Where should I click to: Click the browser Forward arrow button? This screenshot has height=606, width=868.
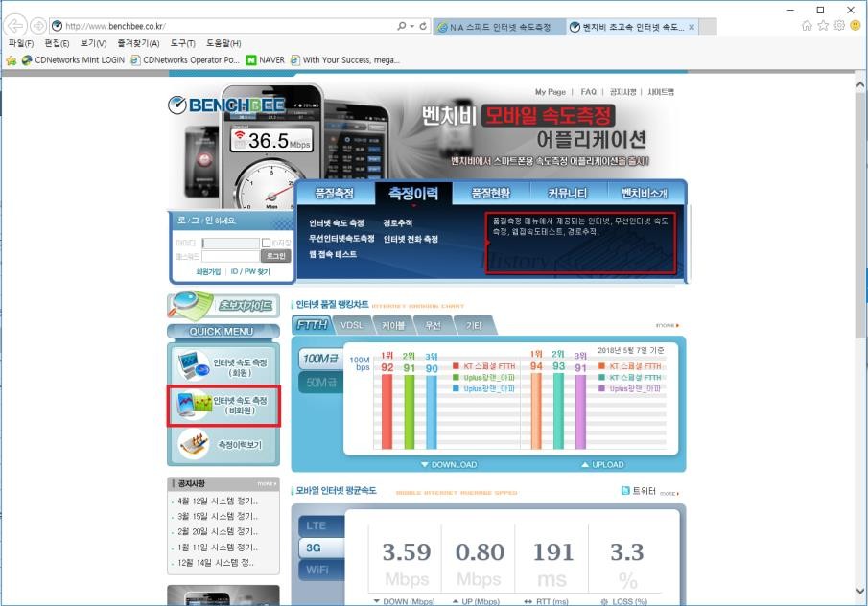click(x=37, y=26)
